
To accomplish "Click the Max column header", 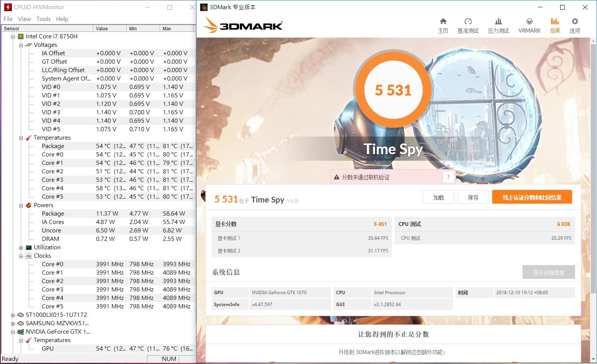I will tap(177, 28).
